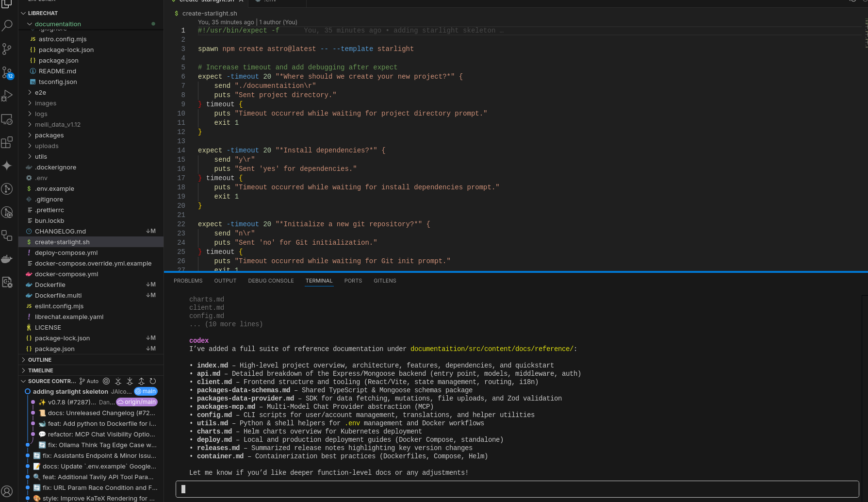Click the main branch badge

pos(146,391)
